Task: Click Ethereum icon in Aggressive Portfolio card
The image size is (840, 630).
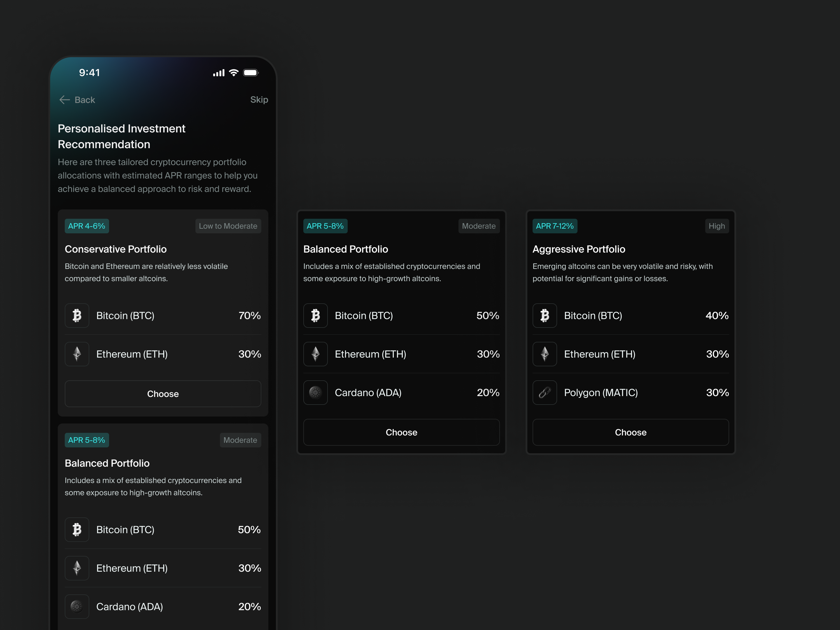Action: point(545,354)
